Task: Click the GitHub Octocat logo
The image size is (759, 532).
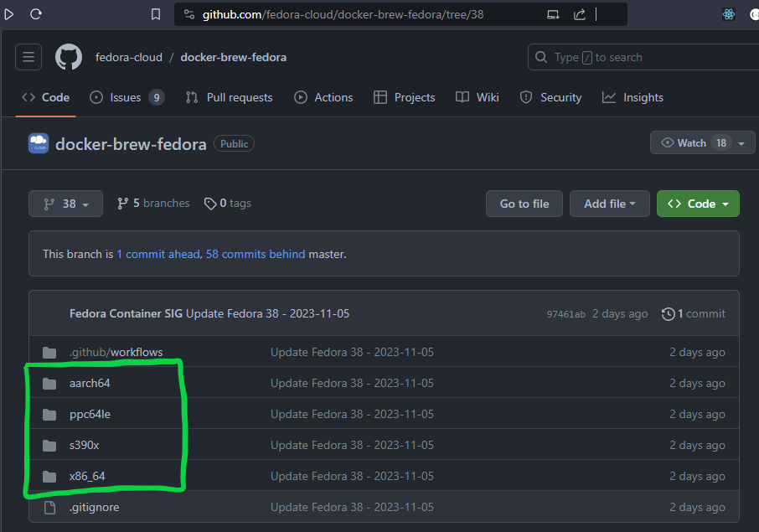Action: pyautogui.click(x=69, y=57)
